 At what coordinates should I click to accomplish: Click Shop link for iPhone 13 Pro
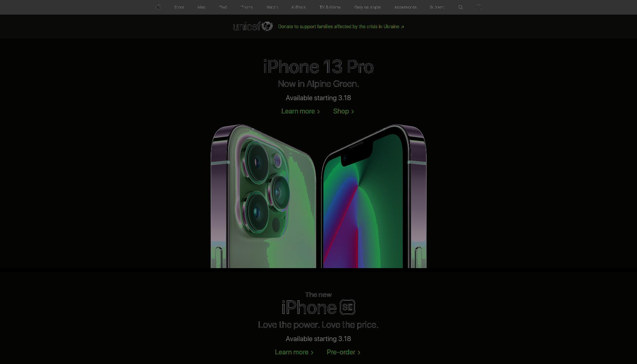pyautogui.click(x=344, y=111)
